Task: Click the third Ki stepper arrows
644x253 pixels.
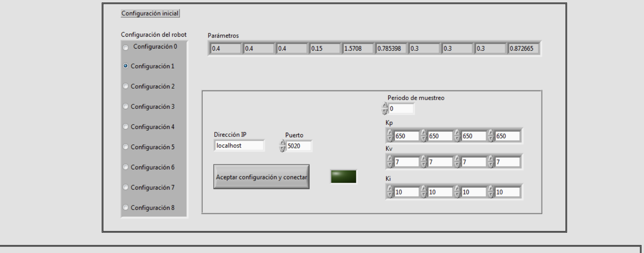Action: (x=458, y=192)
